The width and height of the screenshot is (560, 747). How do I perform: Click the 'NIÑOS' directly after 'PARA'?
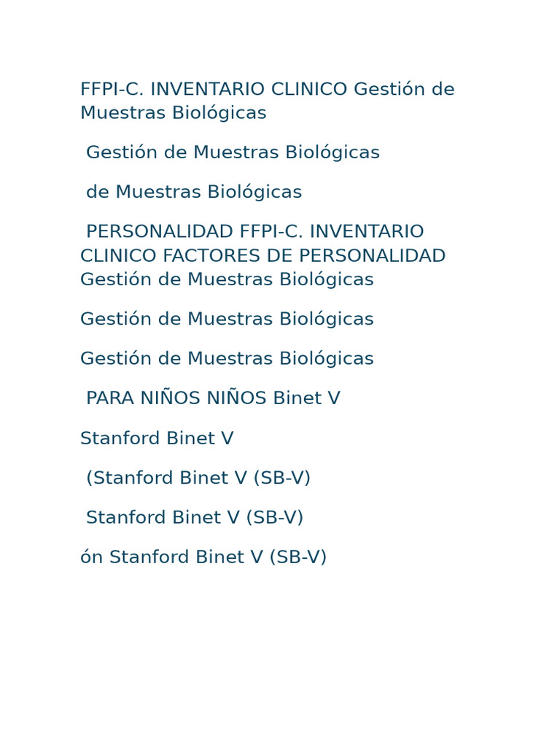click(x=170, y=397)
